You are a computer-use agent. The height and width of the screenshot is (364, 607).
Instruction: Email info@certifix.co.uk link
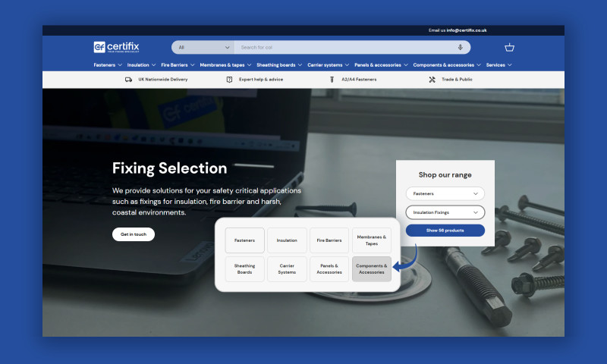click(x=466, y=30)
